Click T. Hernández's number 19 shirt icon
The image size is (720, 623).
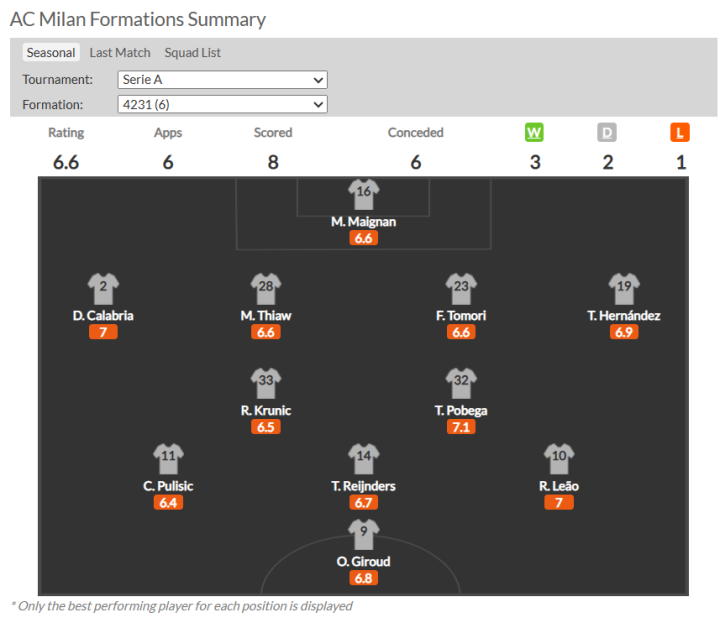[x=623, y=288]
